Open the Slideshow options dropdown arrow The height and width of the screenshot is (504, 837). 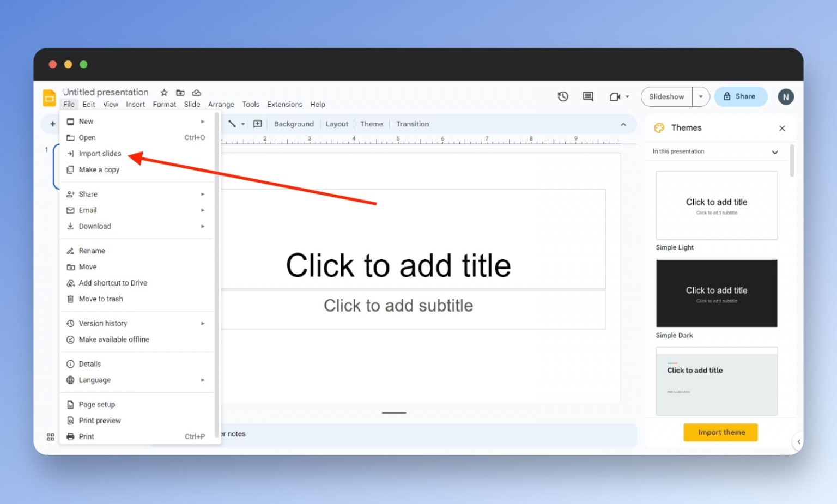(x=701, y=96)
